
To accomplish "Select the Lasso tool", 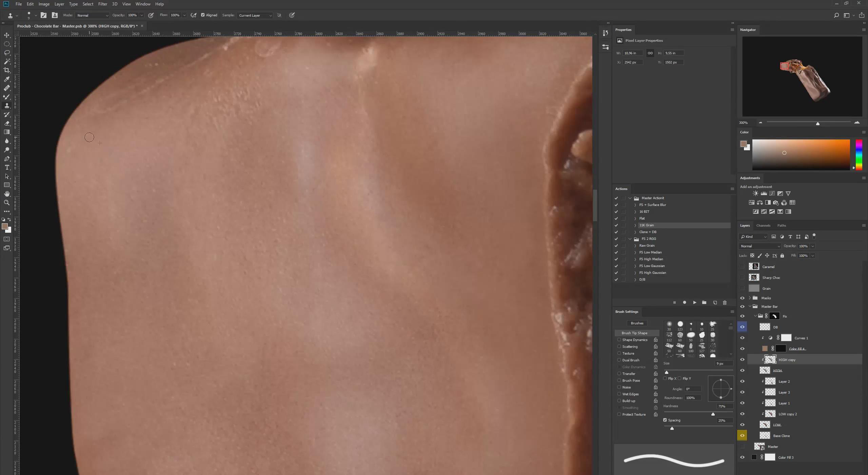I will coord(7,53).
